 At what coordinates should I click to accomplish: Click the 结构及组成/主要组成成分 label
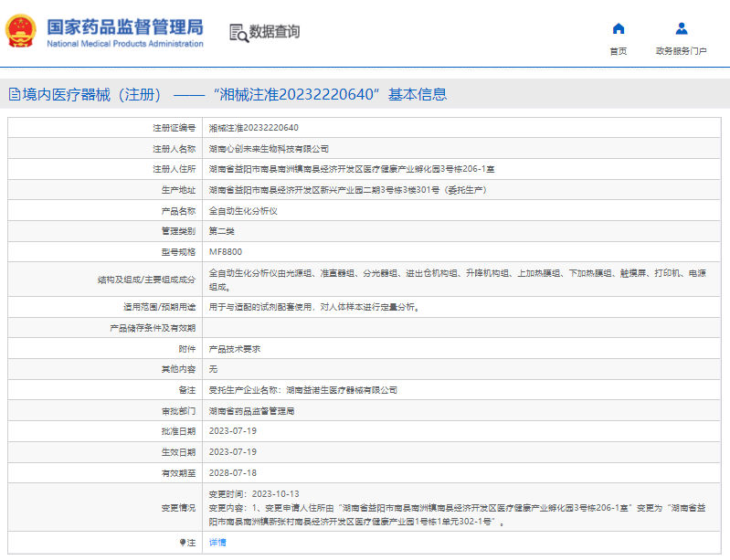(147, 280)
